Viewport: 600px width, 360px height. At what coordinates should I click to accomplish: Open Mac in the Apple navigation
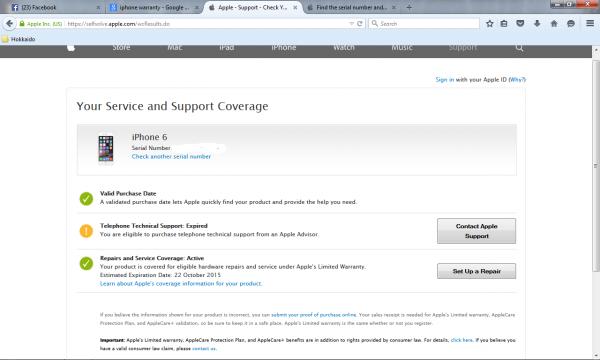pyautogui.click(x=175, y=47)
